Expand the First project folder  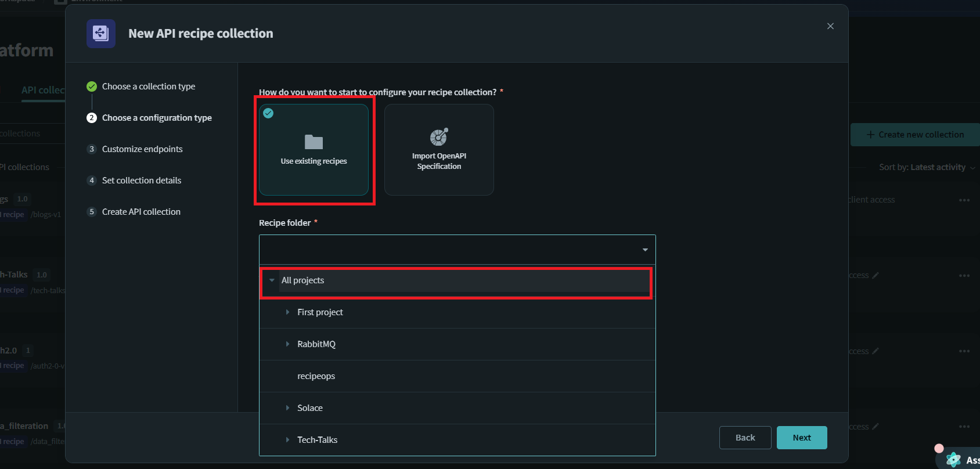(287, 312)
